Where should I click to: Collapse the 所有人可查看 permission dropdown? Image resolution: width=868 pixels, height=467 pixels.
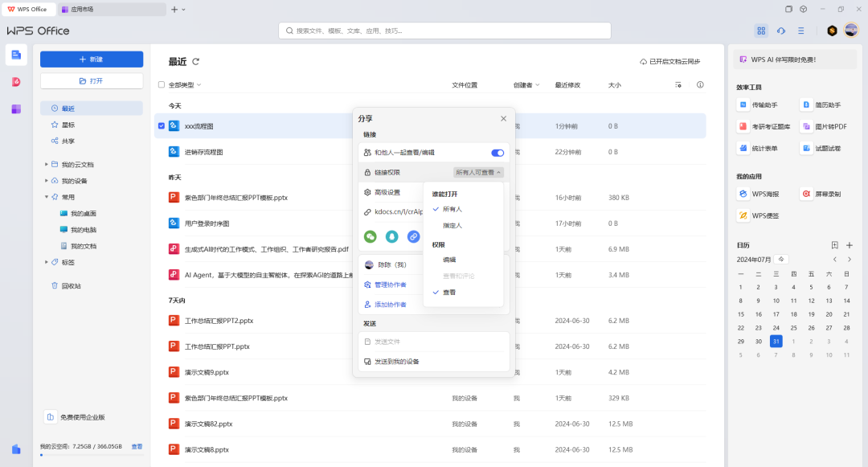(478, 173)
